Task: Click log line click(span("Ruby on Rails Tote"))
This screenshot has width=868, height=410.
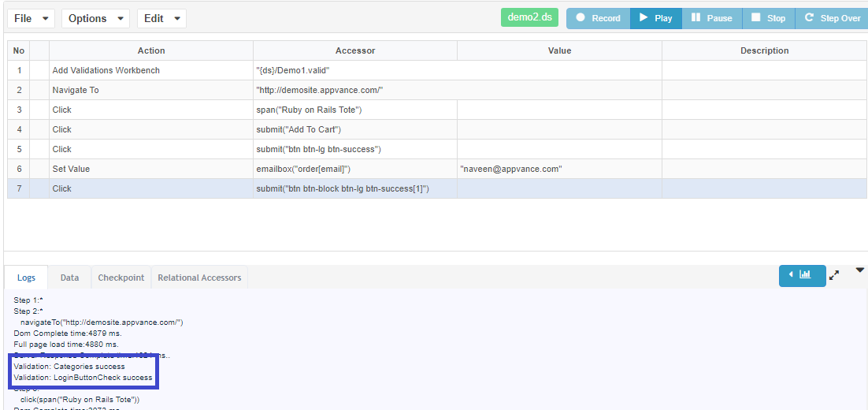Action: tap(80, 400)
